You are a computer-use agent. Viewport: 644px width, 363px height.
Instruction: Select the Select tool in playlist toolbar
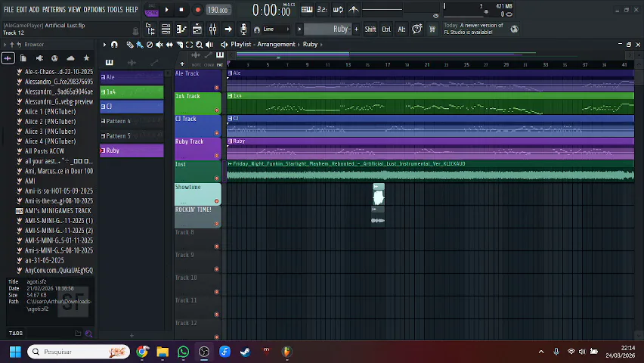point(189,45)
